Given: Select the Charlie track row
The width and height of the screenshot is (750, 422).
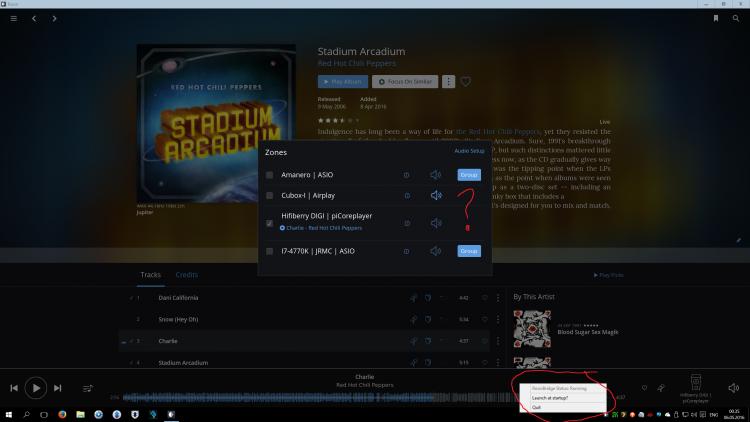Looking at the screenshot, I should [304, 341].
